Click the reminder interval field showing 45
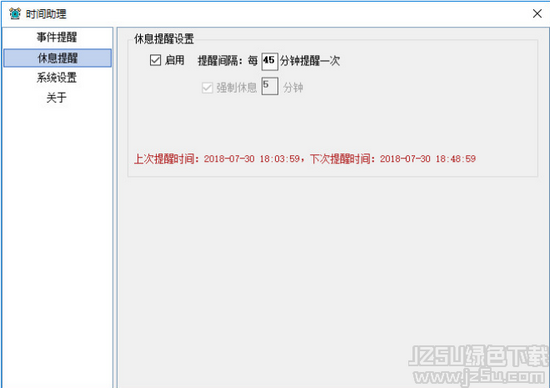Viewport: 550px width, 388px height. [x=269, y=61]
